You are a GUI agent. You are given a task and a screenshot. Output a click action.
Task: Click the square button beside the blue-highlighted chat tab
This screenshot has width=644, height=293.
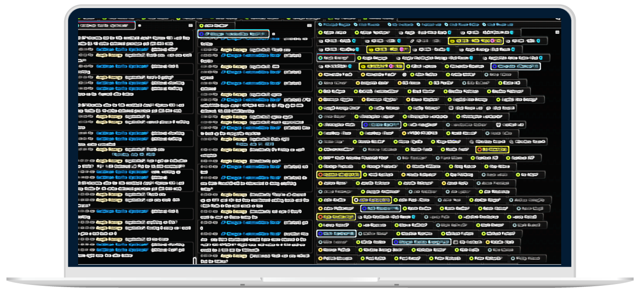pos(273,34)
